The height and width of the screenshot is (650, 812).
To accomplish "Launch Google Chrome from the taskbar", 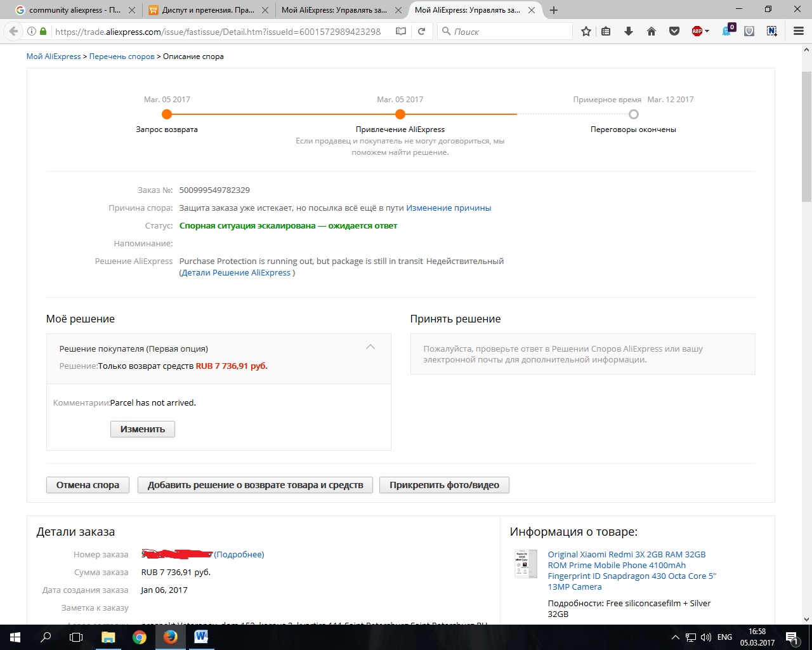I will [x=140, y=637].
